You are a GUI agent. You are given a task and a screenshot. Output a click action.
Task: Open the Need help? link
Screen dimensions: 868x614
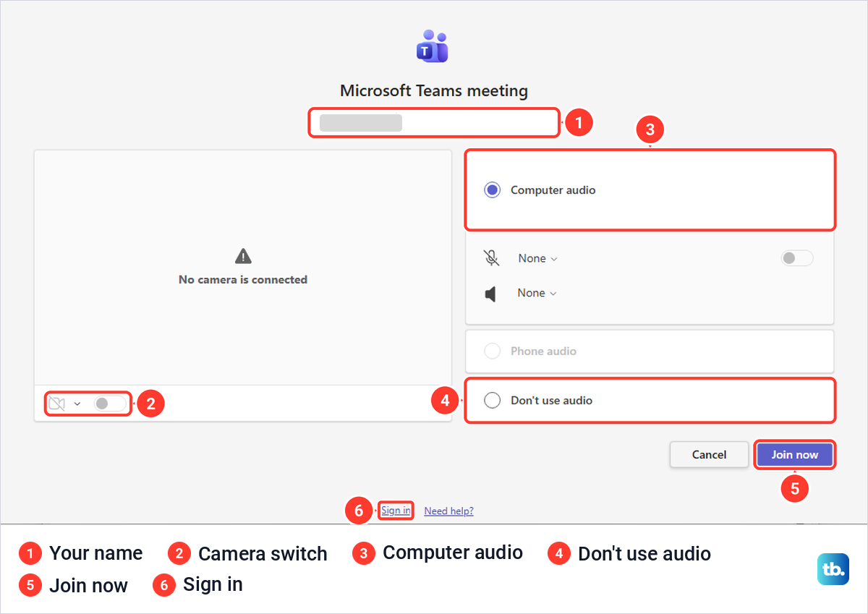(x=448, y=511)
